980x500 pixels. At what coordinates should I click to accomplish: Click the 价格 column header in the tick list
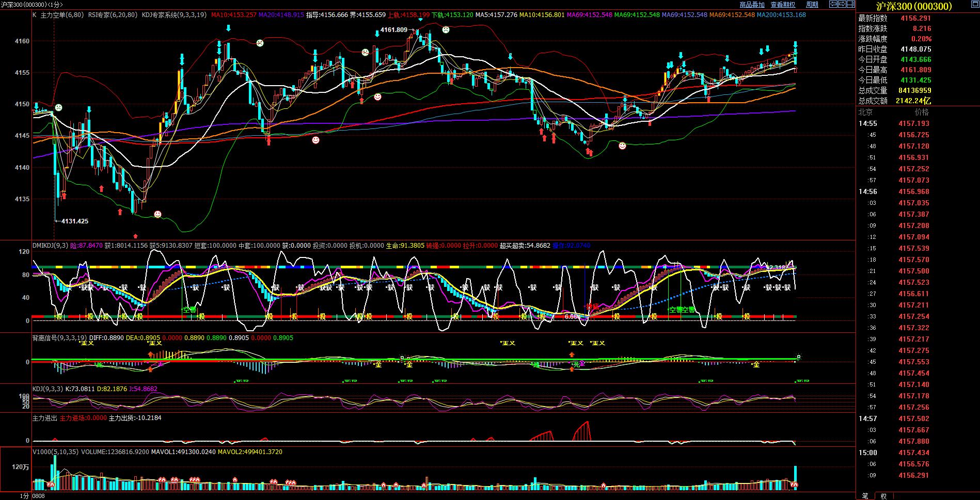922,112
